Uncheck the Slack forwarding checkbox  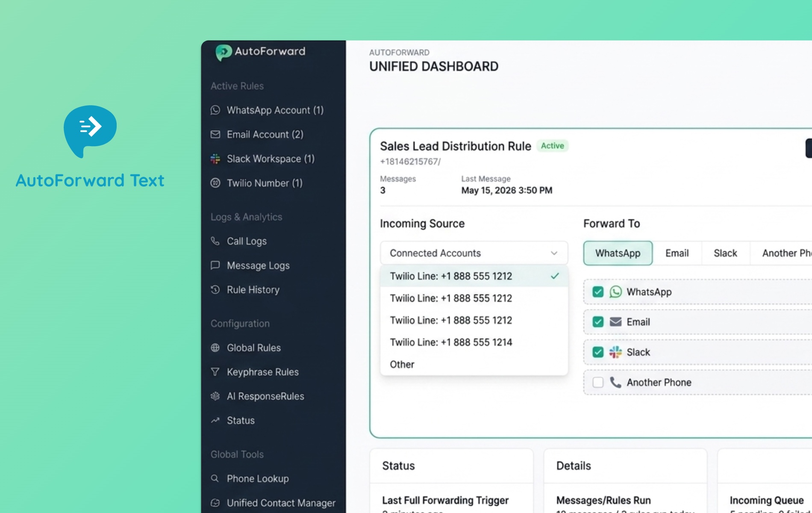598,352
